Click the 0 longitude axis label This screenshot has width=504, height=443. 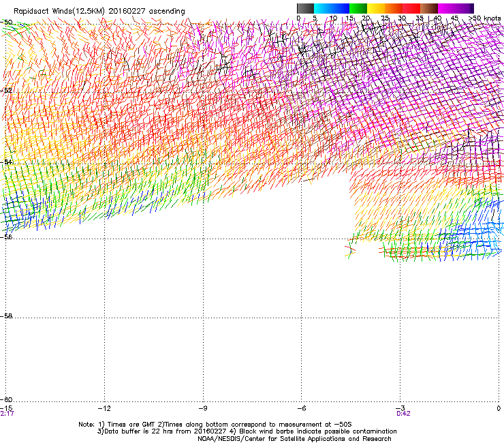pyautogui.click(x=499, y=408)
